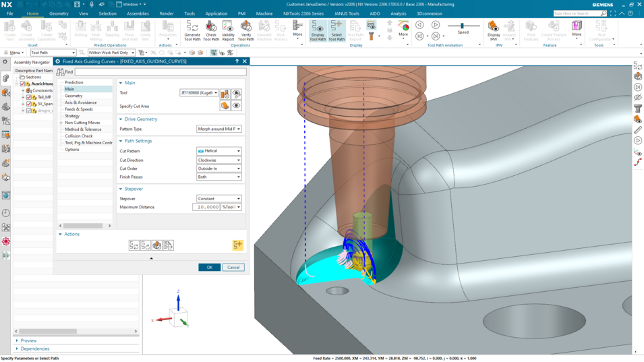Open the Menu button in top bar
The height and width of the screenshot is (362, 644).
tap(14, 53)
